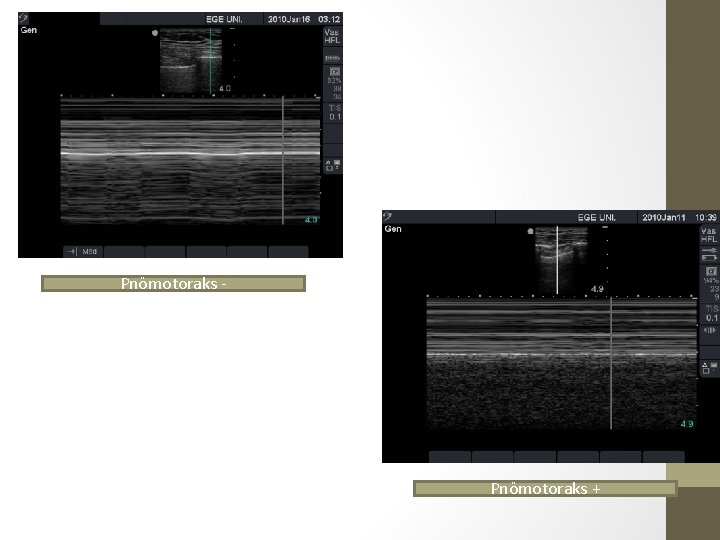Click the '92%' storage value
The width and height of the screenshot is (720, 540).
click(334, 80)
